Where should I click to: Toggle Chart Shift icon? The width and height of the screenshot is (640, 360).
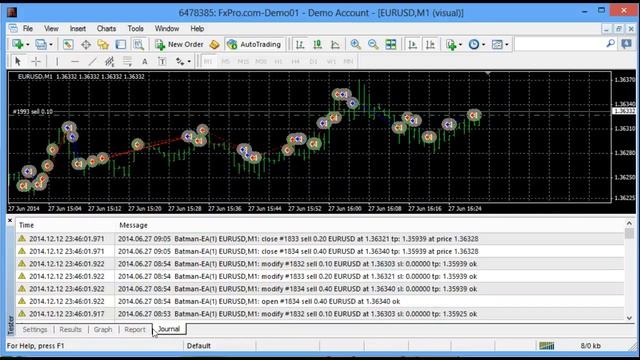430,44
